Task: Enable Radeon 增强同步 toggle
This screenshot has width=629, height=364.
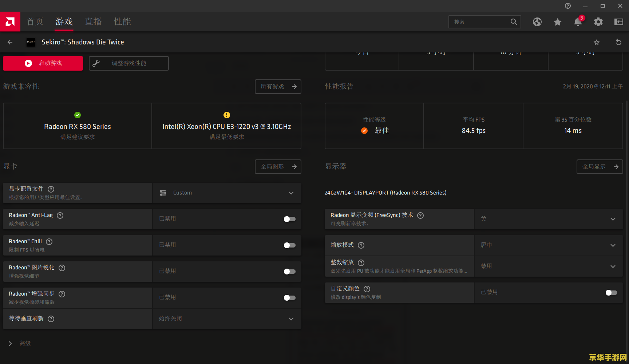Action: point(290,298)
